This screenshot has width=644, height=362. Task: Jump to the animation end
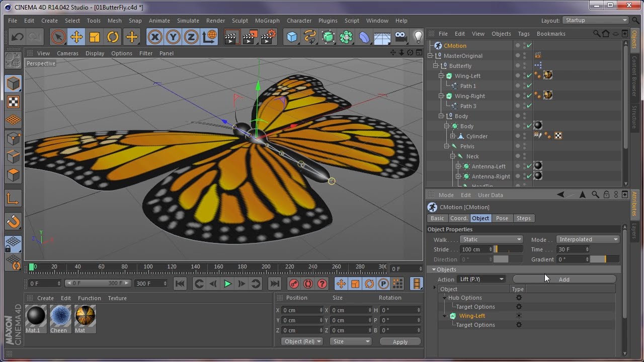pos(274,284)
